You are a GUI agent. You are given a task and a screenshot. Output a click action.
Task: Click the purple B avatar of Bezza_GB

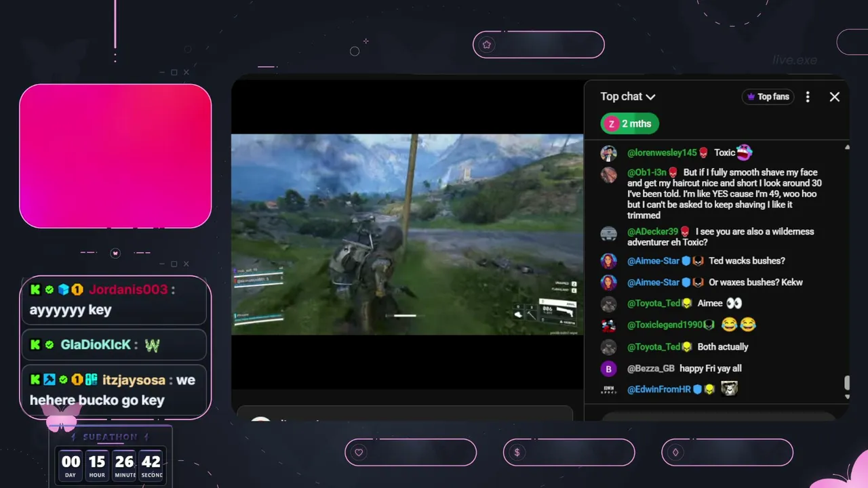[x=608, y=369]
